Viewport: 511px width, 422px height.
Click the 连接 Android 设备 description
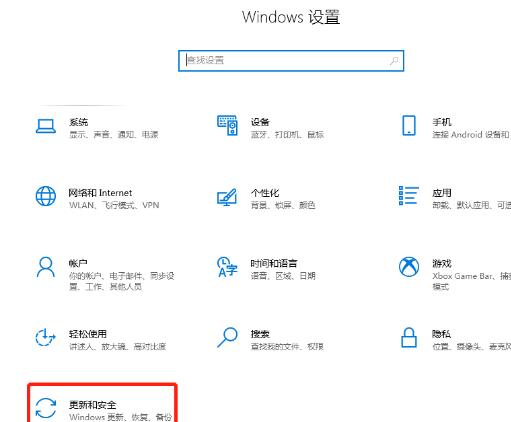(x=471, y=135)
